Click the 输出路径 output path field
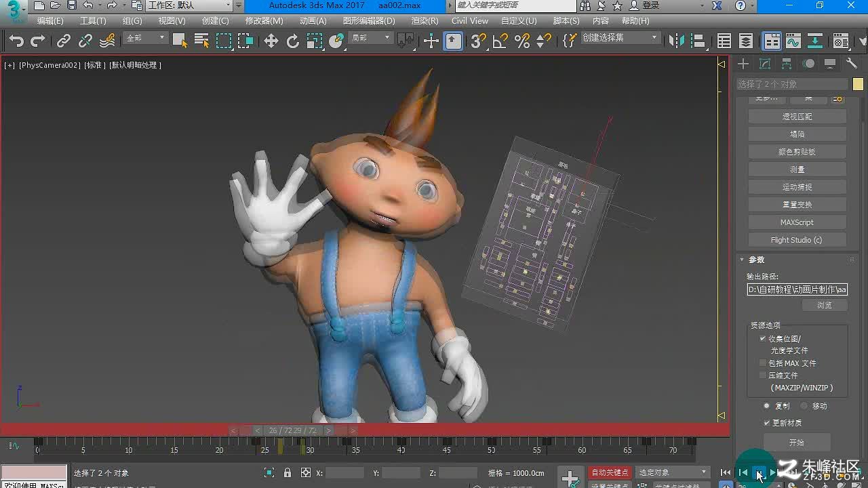Viewport: 868px width, 488px height. [797, 289]
